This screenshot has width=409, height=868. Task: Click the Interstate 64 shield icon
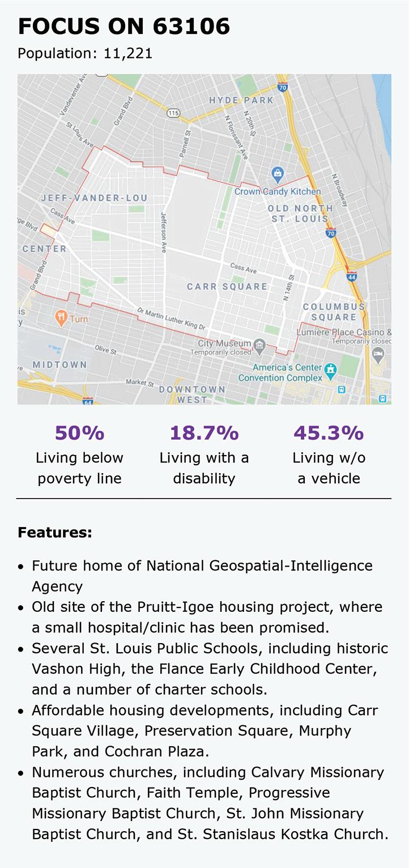pos(87,402)
